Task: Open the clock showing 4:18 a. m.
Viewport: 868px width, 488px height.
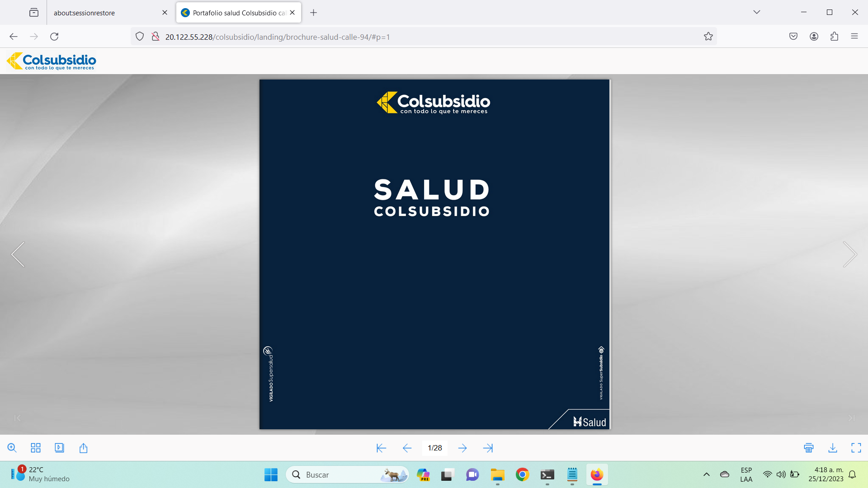Action: coord(826,474)
